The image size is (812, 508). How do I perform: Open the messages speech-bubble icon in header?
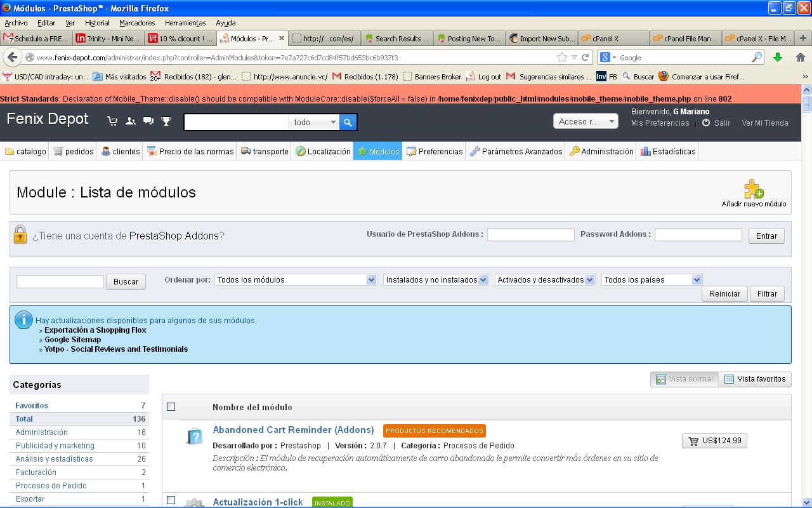pyautogui.click(x=148, y=121)
